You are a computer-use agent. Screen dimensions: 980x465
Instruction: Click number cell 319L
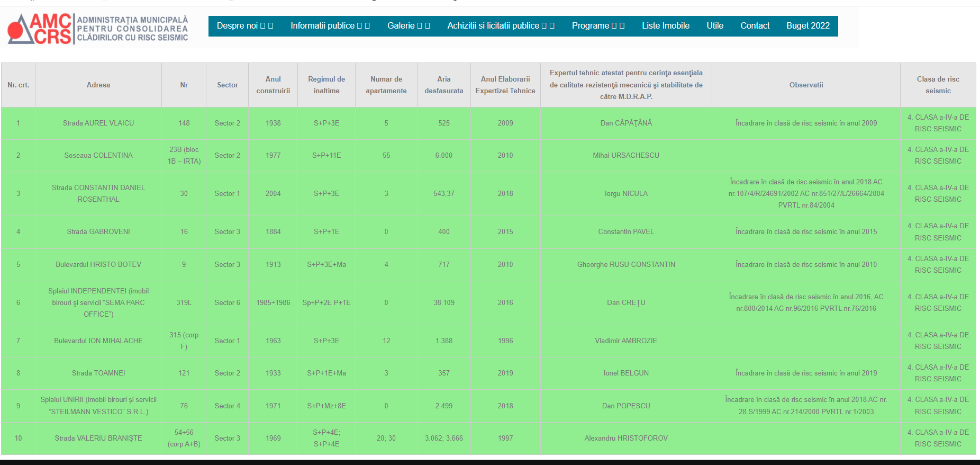(184, 302)
